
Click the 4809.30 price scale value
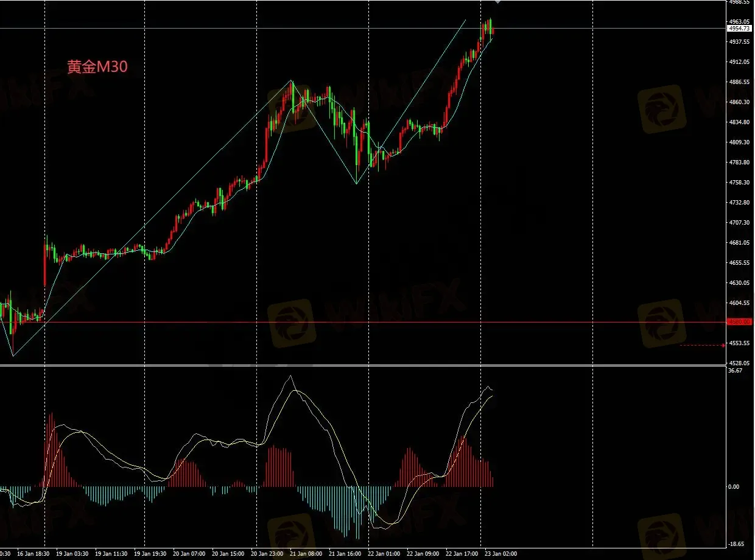point(740,142)
